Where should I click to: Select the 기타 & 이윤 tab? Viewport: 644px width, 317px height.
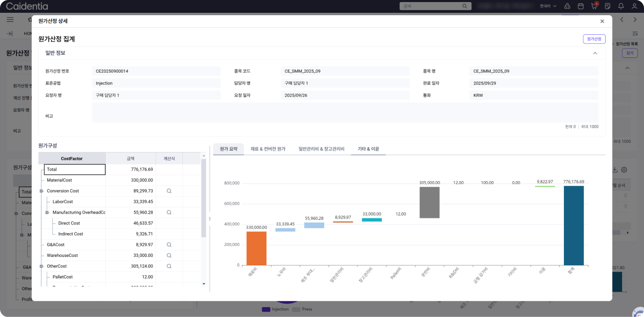pos(368,149)
